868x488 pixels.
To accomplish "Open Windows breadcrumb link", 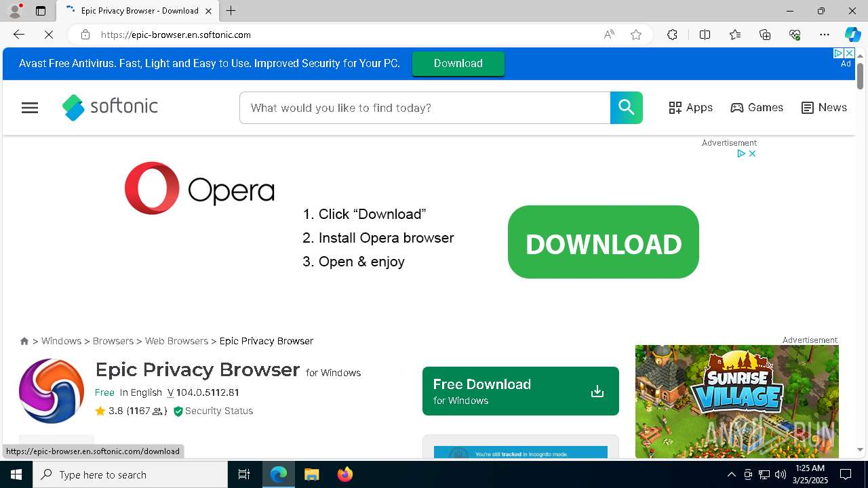I will [x=61, y=341].
